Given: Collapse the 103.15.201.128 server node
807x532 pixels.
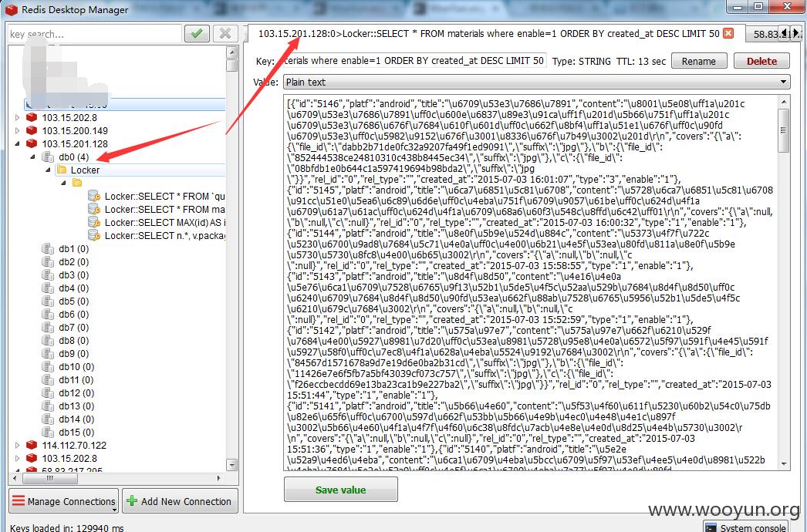Looking at the screenshot, I should pos(18,144).
